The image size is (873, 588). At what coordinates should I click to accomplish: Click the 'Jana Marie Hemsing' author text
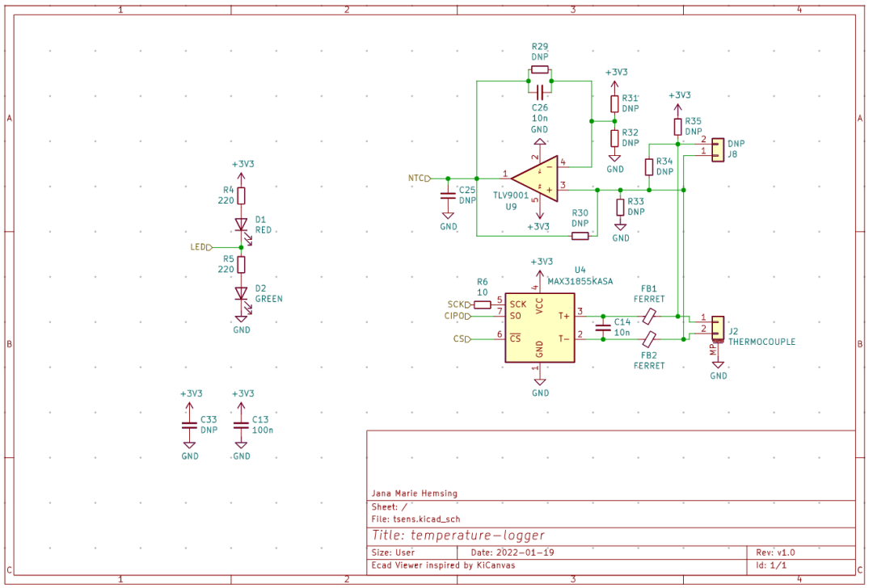[414, 493]
